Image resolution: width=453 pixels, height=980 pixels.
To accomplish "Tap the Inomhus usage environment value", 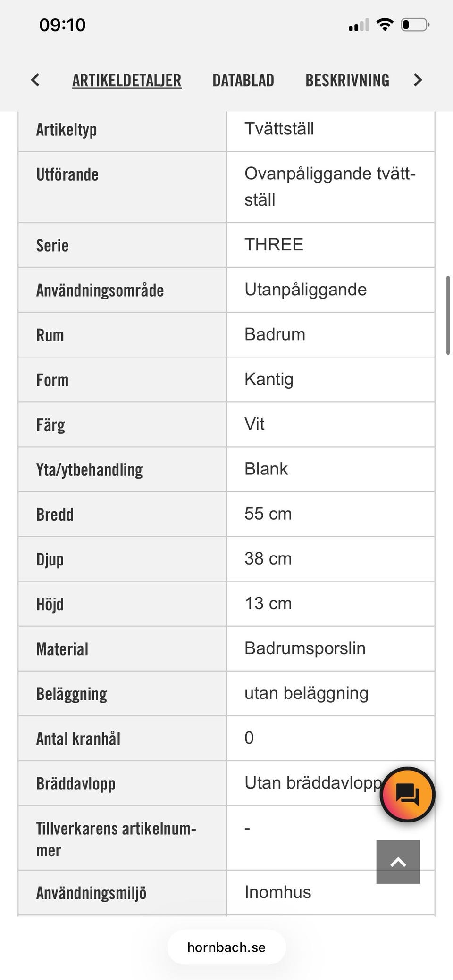I will [277, 892].
